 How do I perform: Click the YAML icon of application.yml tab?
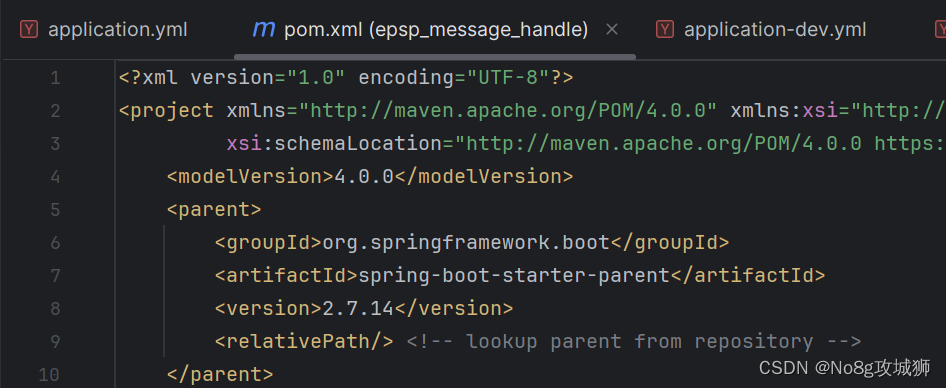click(29, 30)
